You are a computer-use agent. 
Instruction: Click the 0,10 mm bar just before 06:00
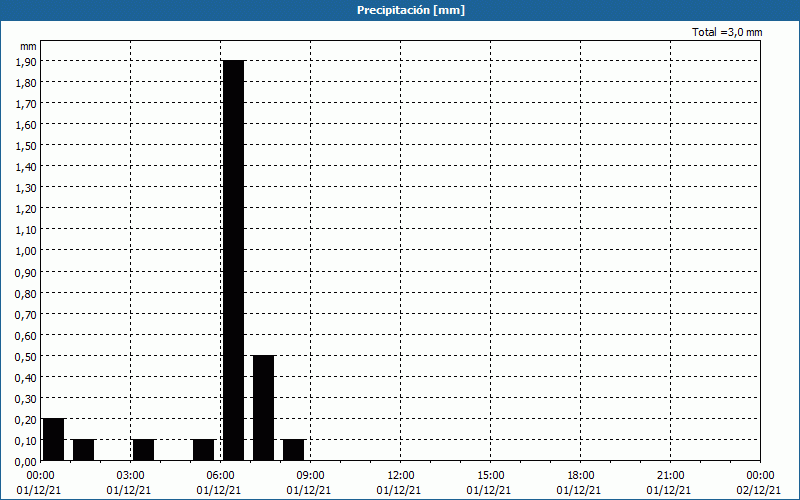(x=204, y=450)
